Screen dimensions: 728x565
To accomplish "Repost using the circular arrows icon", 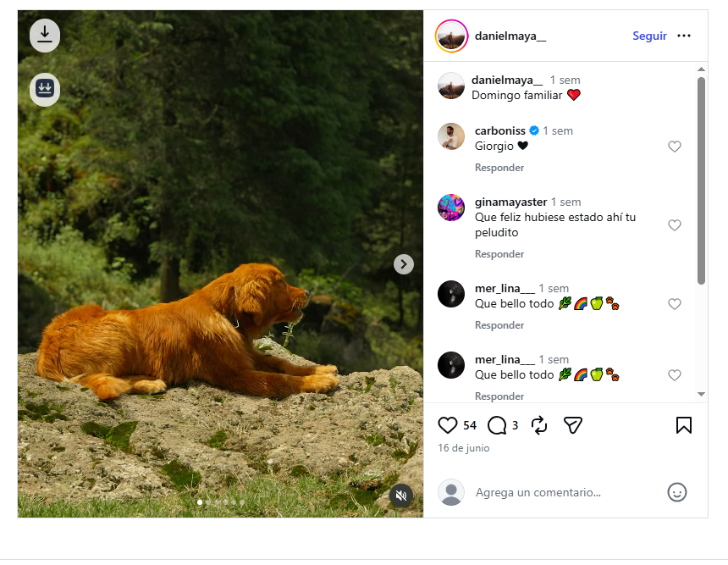I will coord(539,425).
